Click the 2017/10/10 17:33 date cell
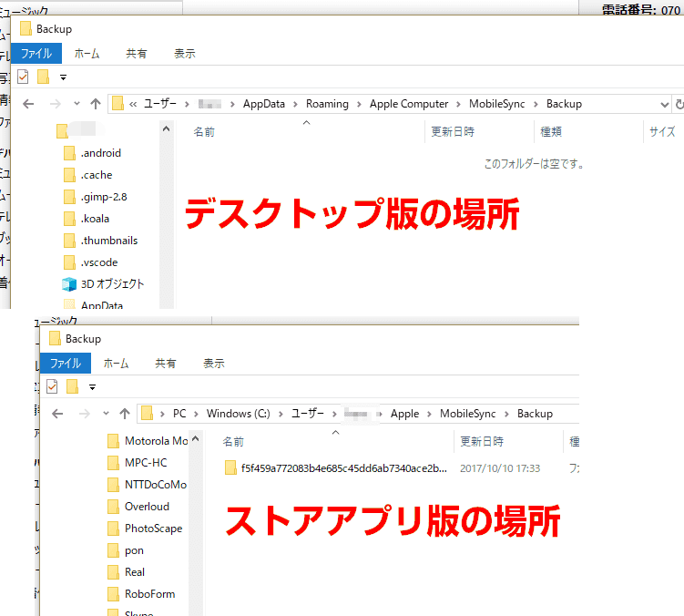The width and height of the screenshot is (684, 616). coord(500,468)
